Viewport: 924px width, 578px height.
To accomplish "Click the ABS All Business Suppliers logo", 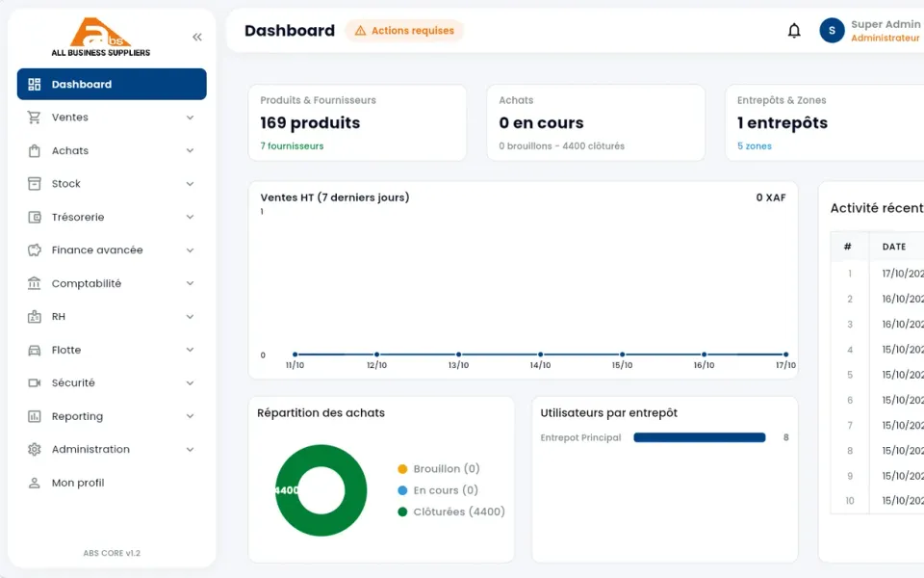I will (x=101, y=37).
